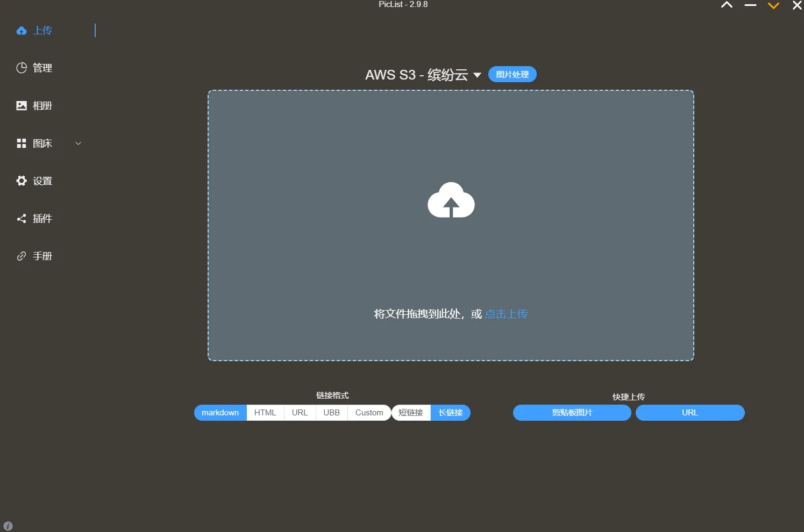
Task: Open the 图片处理 image processing button
Action: [x=513, y=75]
